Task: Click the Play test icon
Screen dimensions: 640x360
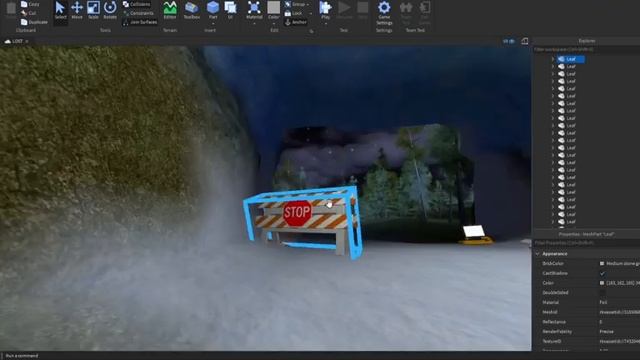Action: (325, 8)
